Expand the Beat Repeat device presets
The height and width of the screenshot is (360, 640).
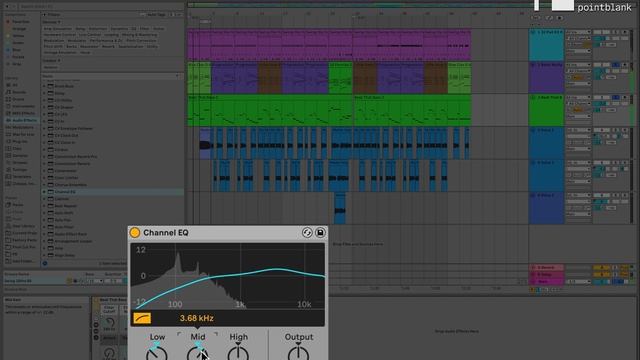pos(44,206)
